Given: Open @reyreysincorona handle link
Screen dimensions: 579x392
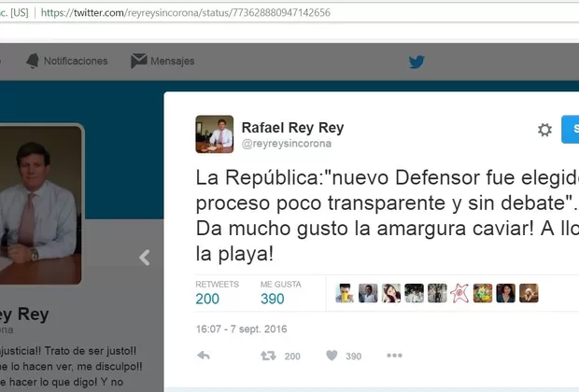Looking at the screenshot, I should pyautogui.click(x=287, y=144).
